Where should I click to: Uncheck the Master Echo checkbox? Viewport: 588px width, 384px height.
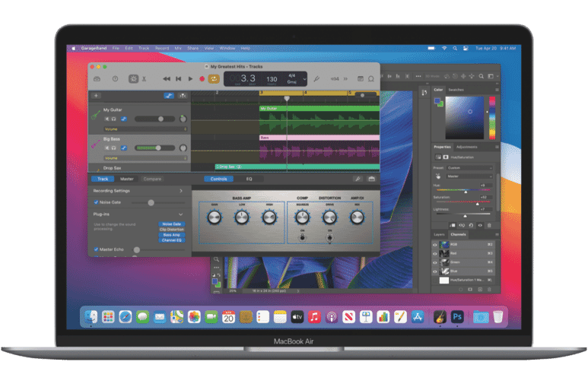point(96,249)
